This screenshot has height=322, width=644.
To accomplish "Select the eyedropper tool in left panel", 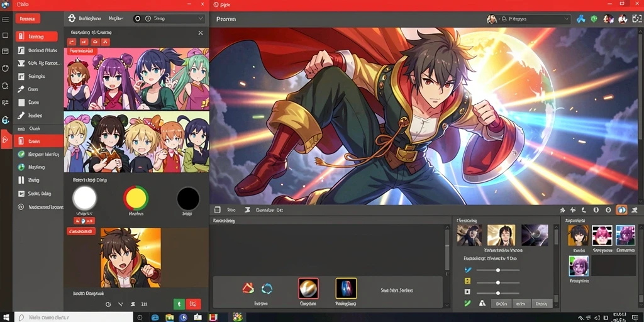I will coord(21,89).
